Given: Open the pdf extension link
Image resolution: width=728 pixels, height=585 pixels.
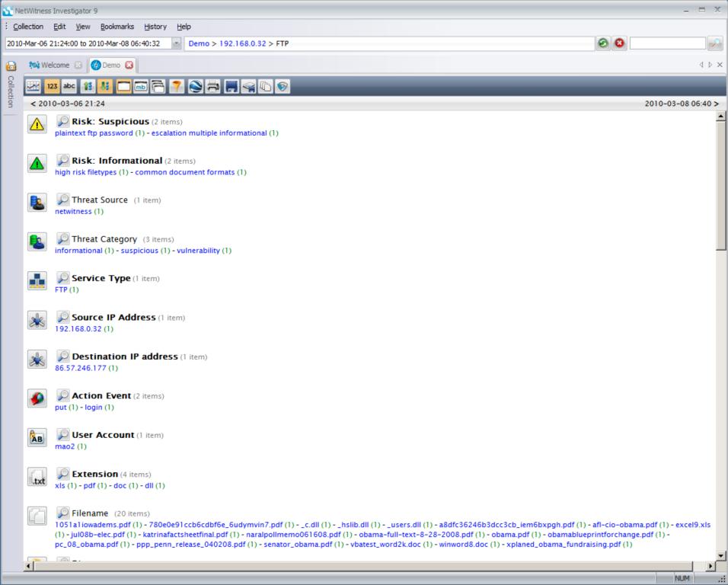Looking at the screenshot, I should click(x=89, y=486).
